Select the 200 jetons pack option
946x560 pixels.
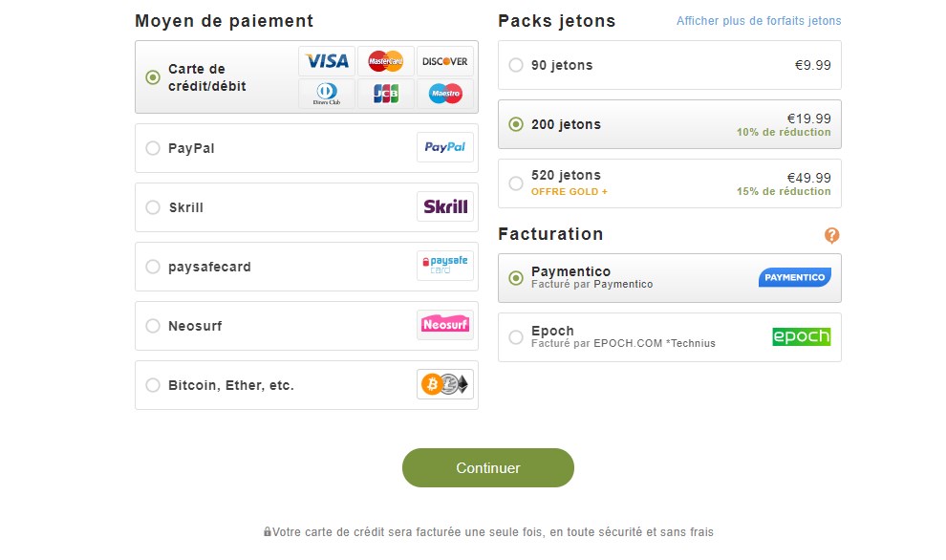coord(670,124)
